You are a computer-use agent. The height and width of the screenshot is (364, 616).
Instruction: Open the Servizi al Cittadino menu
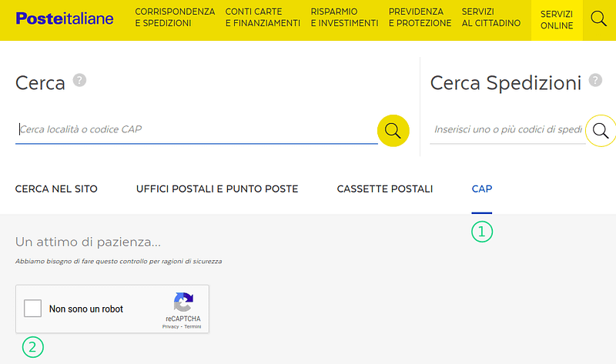491,17
